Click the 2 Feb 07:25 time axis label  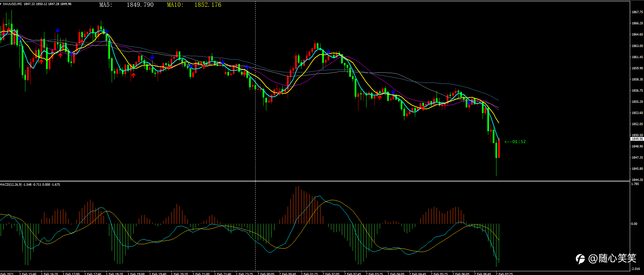tap(504, 274)
